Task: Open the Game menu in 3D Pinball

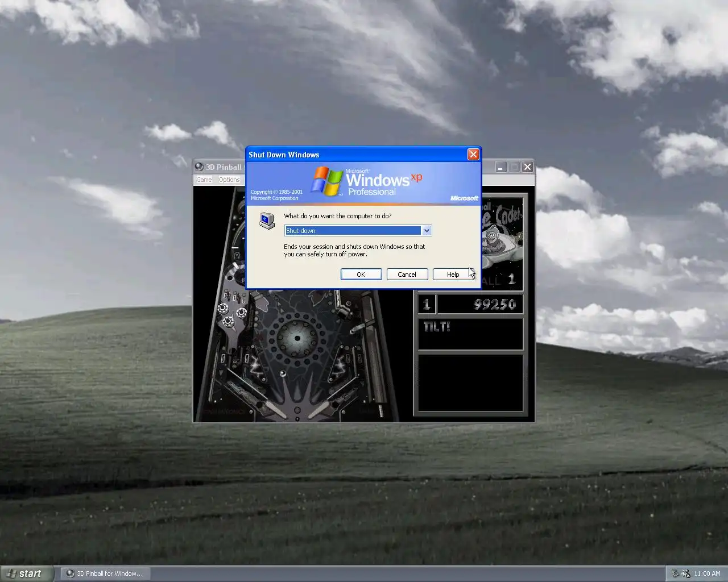Action: (204, 180)
